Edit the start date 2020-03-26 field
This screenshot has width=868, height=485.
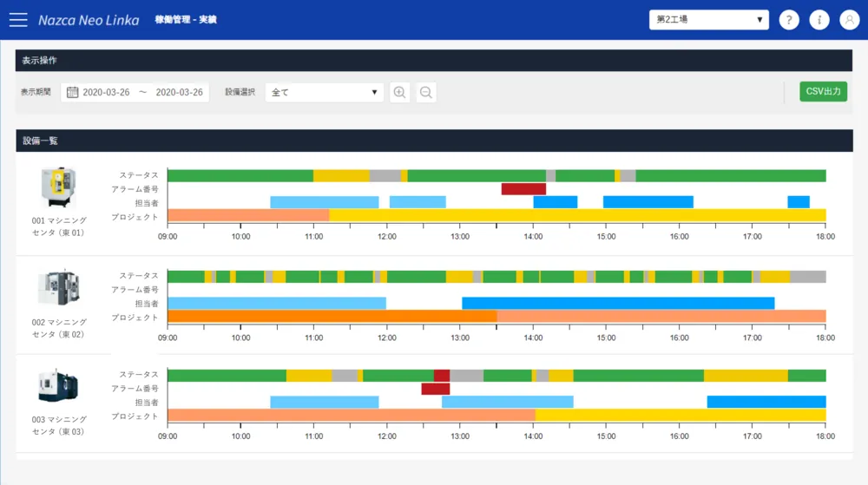106,92
